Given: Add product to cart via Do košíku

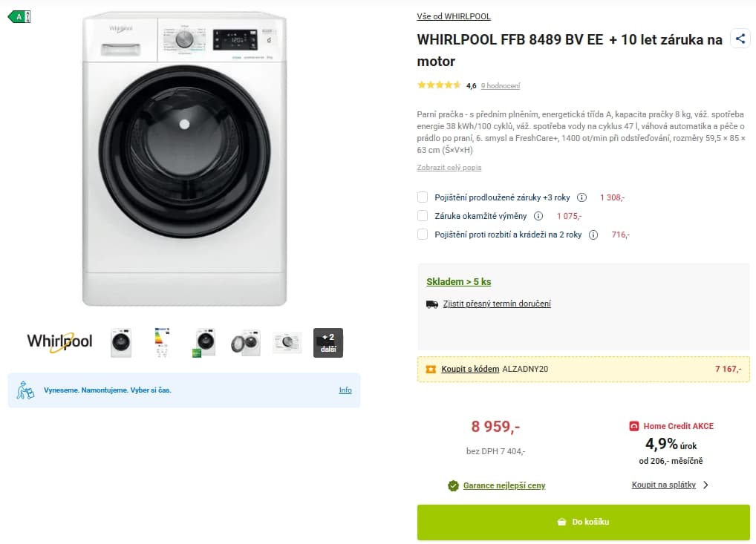Looking at the screenshot, I should pyautogui.click(x=584, y=522).
